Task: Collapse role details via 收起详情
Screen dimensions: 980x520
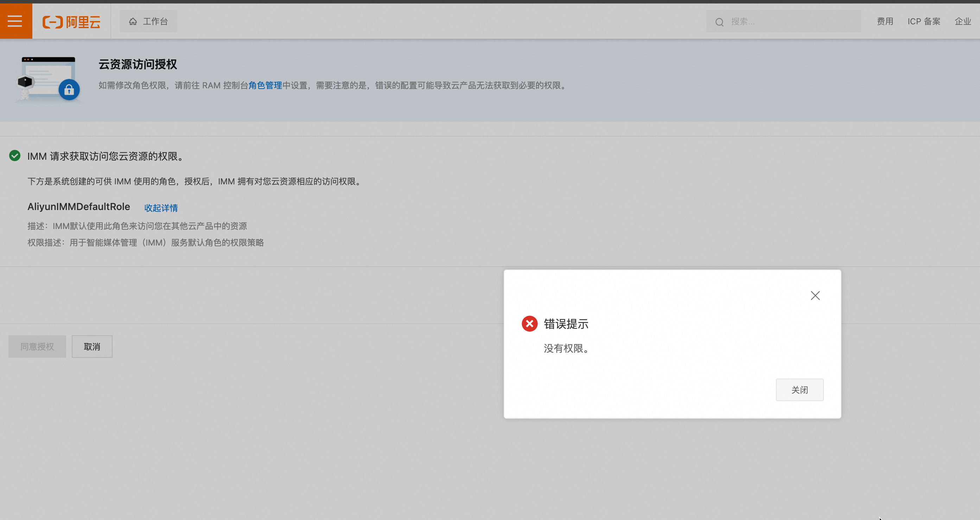Action: click(161, 208)
